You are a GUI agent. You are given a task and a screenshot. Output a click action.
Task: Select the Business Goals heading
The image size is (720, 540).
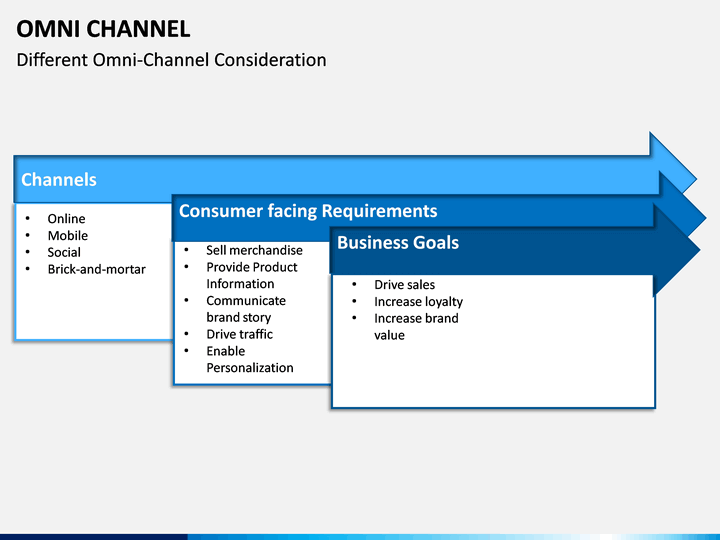click(398, 242)
